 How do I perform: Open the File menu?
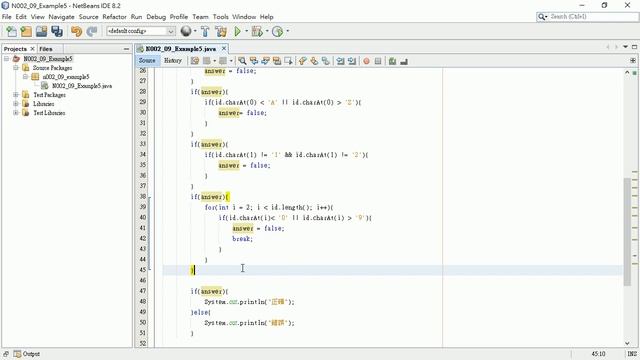[x=7, y=17]
